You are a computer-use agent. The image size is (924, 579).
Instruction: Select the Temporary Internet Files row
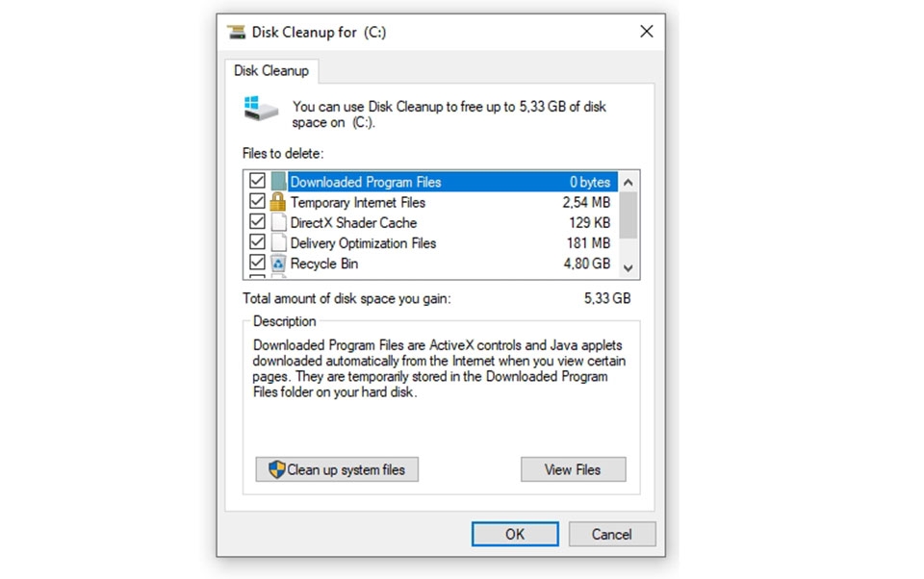[x=433, y=202]
